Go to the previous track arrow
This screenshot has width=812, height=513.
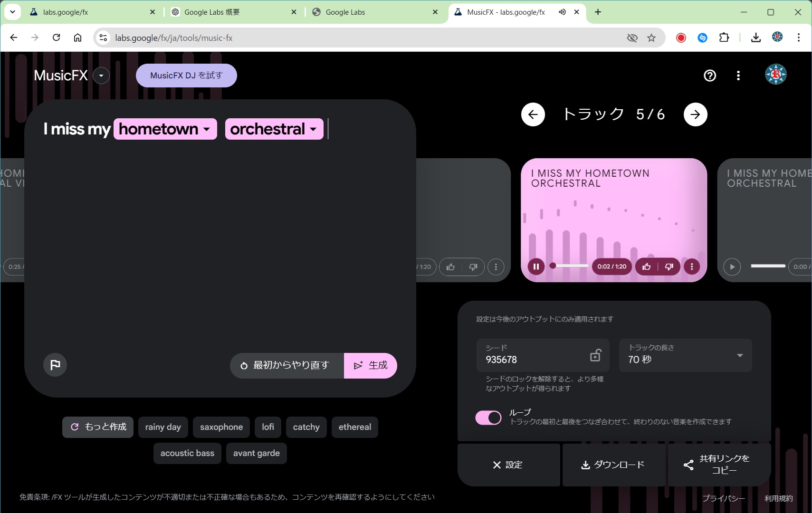pos(533,114)
